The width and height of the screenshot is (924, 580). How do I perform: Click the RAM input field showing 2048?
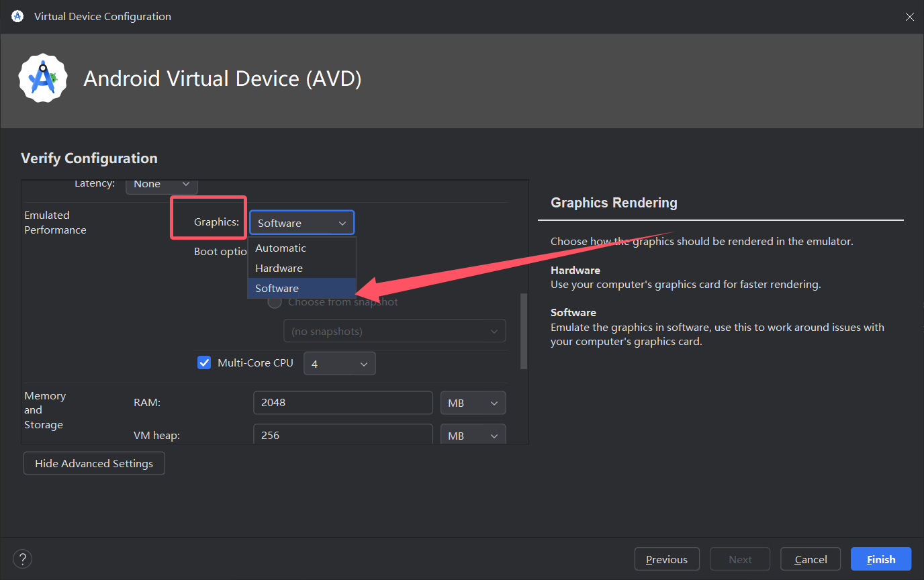coord(343,403)
